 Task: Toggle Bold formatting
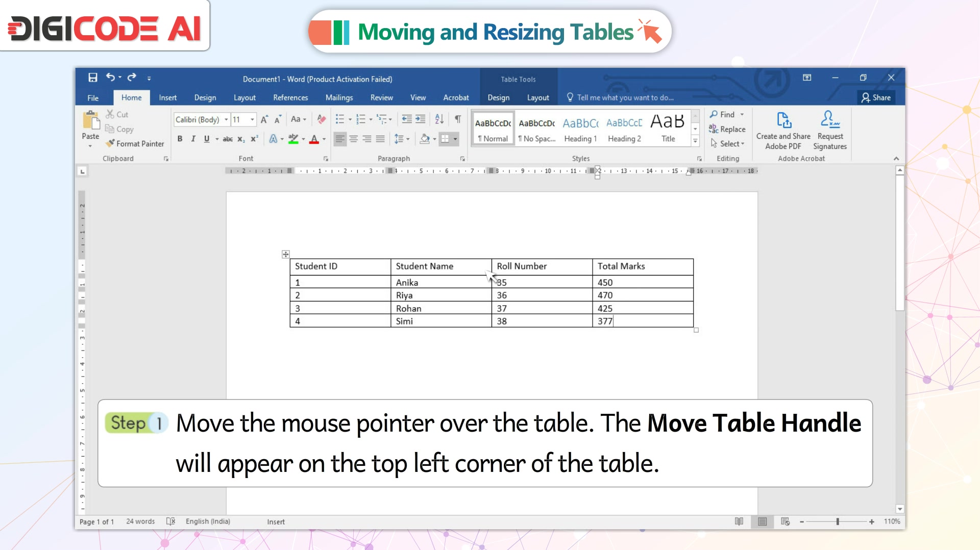point(180,139)
